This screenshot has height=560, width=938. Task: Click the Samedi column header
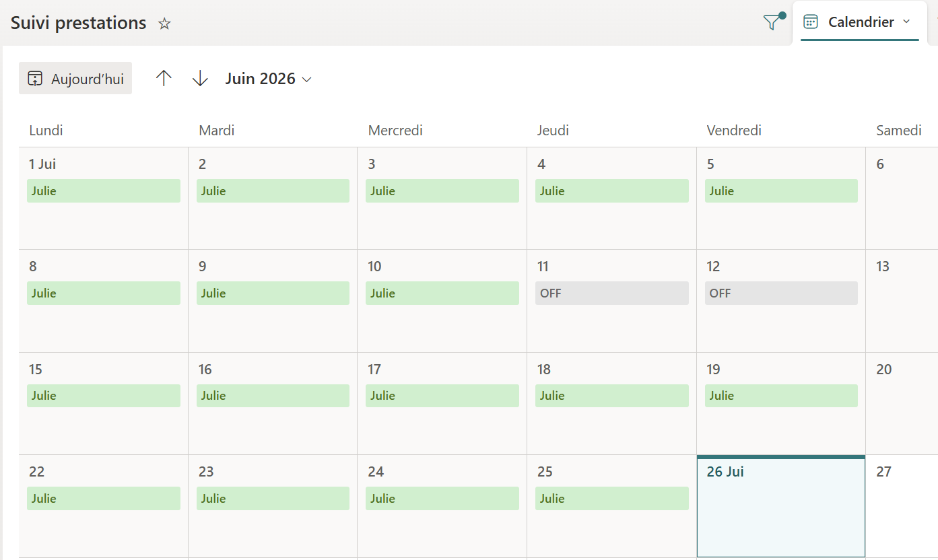point(899,131)
